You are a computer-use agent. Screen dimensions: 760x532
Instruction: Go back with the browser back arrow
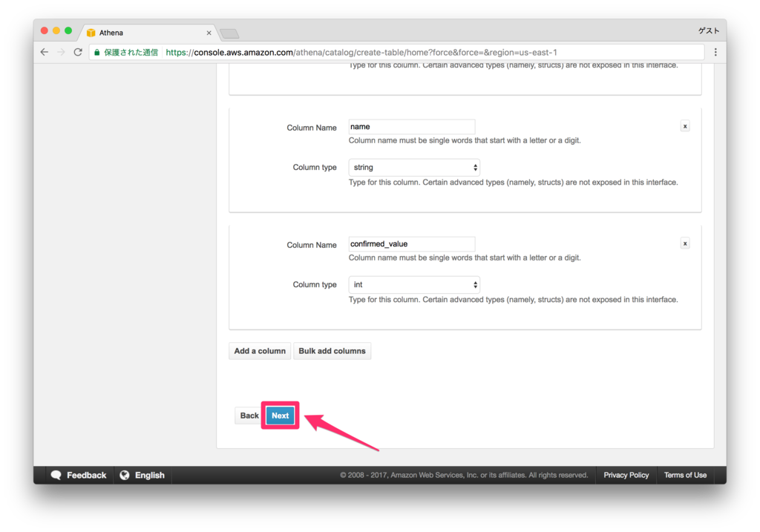click(45, 53)
